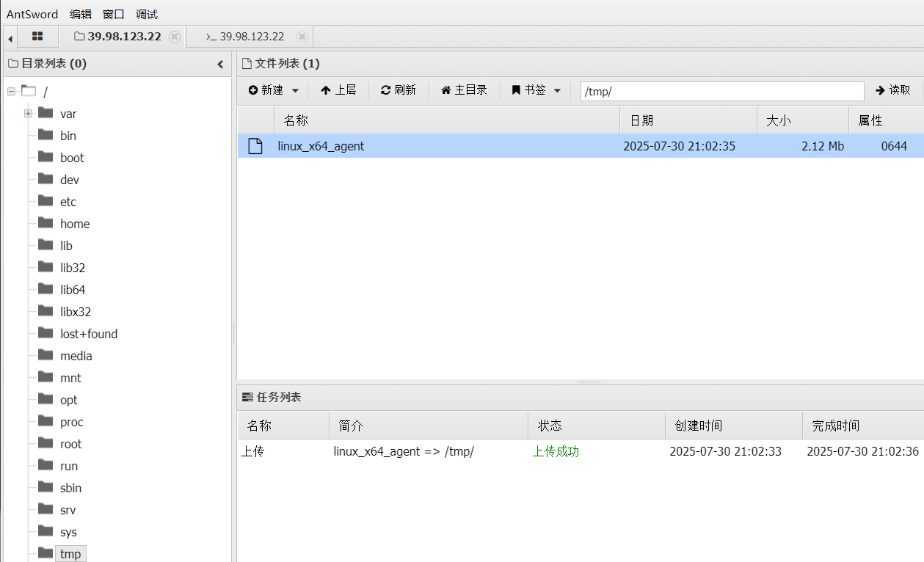Click the proc folder icon
924x562 pixels.
[x=46, y=421]
